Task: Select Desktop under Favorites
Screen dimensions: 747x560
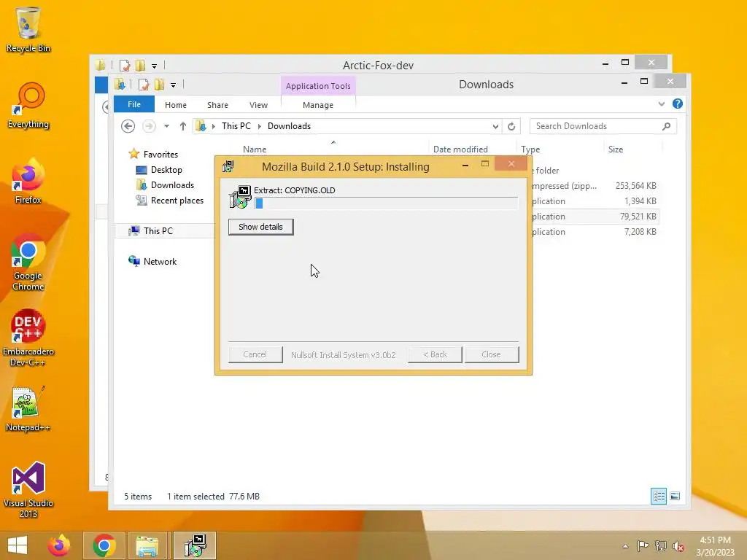Action: (x=166, y=170)
